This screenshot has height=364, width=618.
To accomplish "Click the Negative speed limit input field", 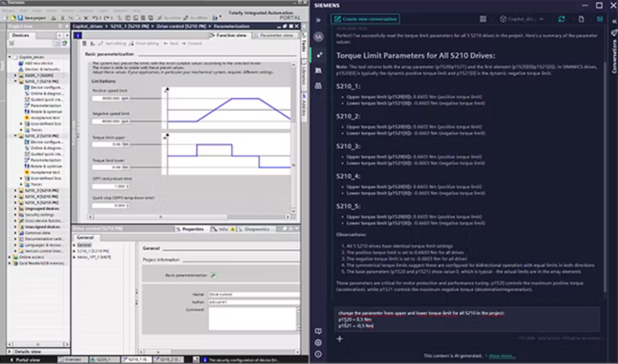I will point(111,121).
